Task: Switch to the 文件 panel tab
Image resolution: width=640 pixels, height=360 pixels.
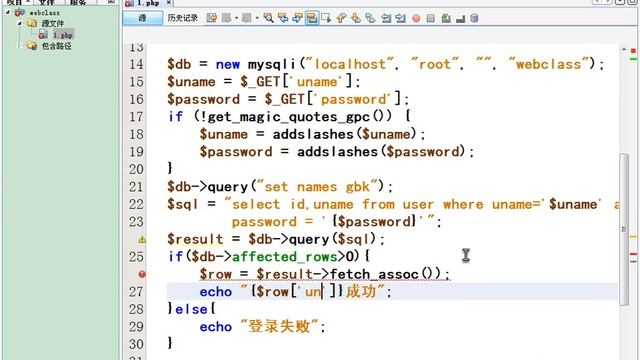Action: pos(47,2)
